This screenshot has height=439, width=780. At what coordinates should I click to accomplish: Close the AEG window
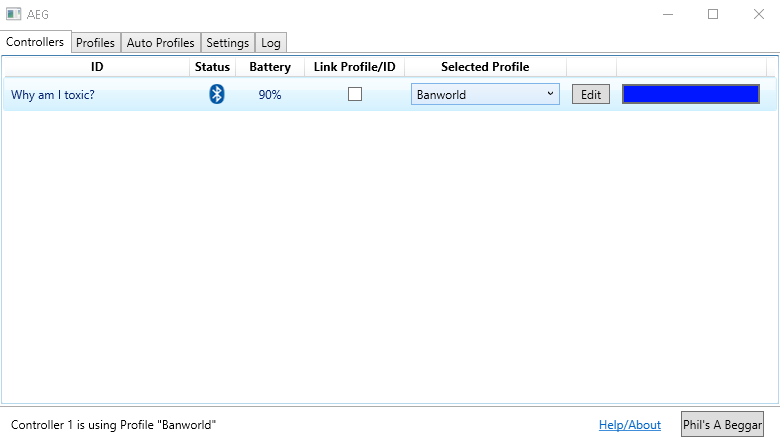758,14
